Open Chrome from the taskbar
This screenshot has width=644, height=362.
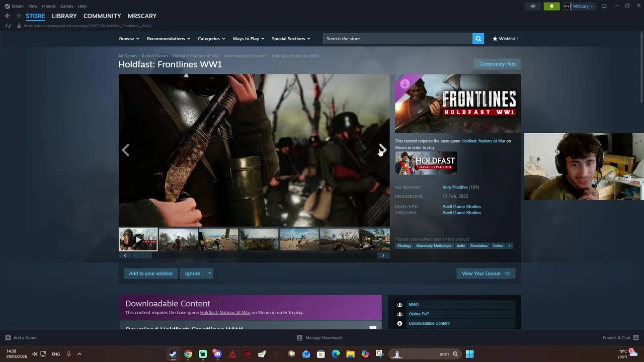[x=188, y=354]
